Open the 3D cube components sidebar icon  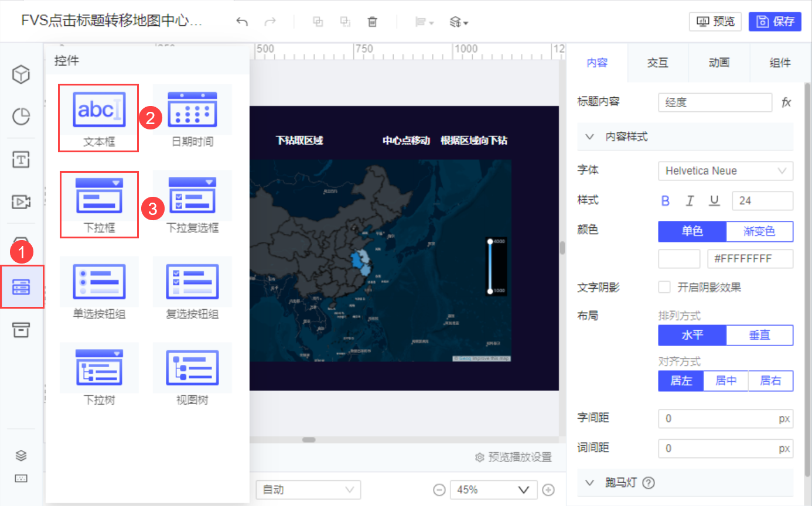tap(22, 74)
